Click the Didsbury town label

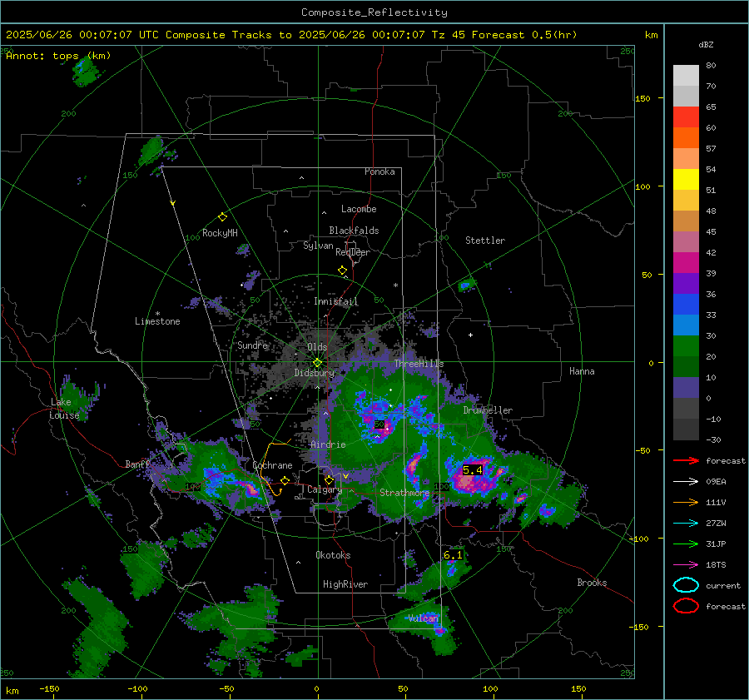(315, 373)
